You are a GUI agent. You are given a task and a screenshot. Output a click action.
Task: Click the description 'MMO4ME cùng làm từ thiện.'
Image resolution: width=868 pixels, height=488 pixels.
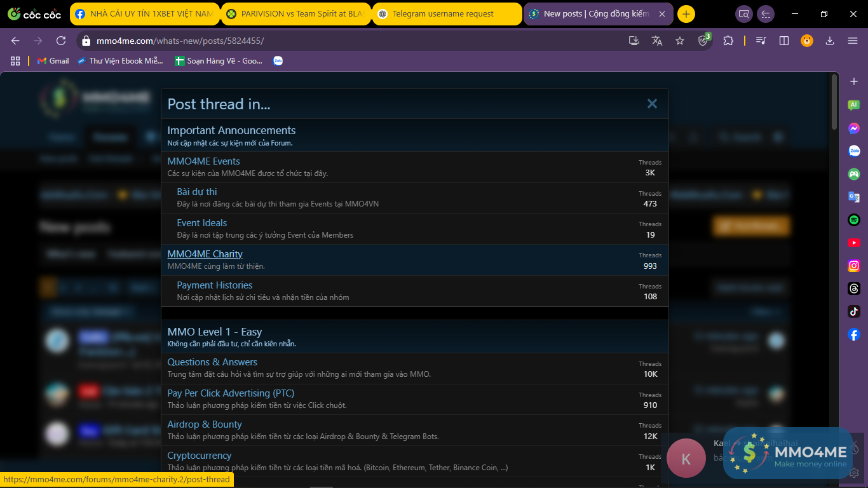216,266
